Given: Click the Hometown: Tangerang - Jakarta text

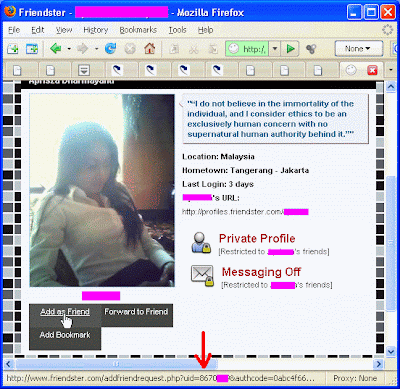Looking at the screenshot, I should [x=246, y=170].
